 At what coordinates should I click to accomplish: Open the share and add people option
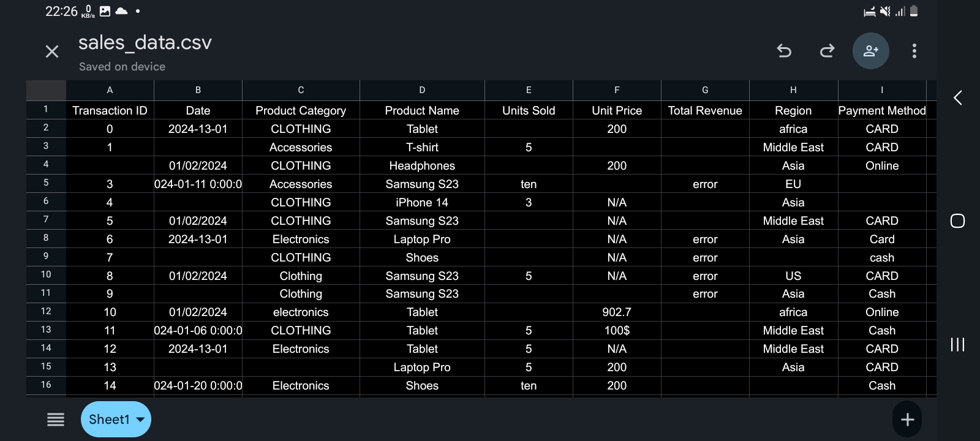pos(870,51)
